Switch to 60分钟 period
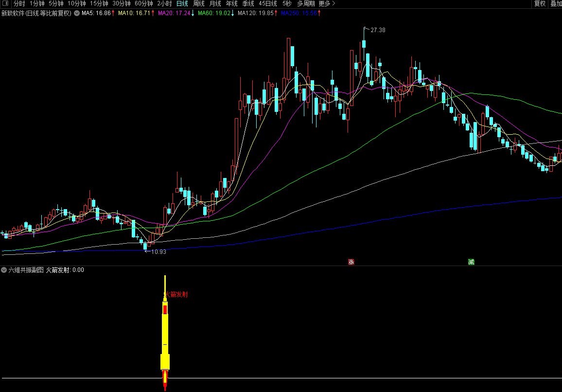 pos(144,3)
